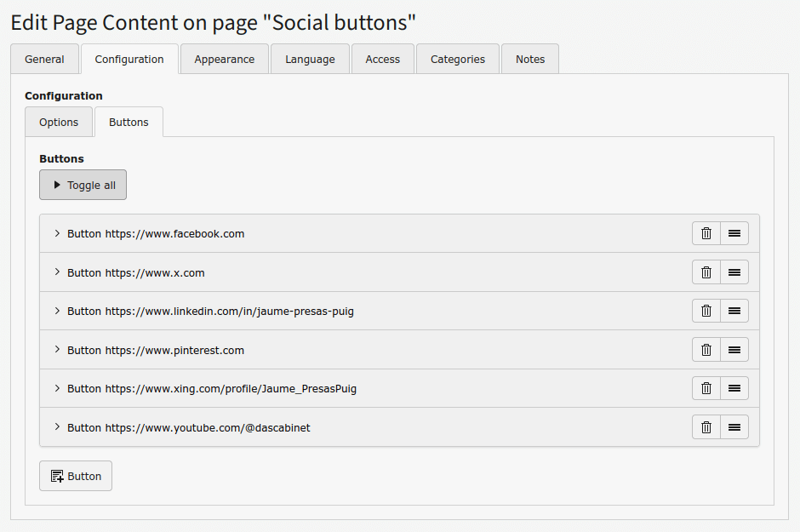Open the General tab

point(44,60)
